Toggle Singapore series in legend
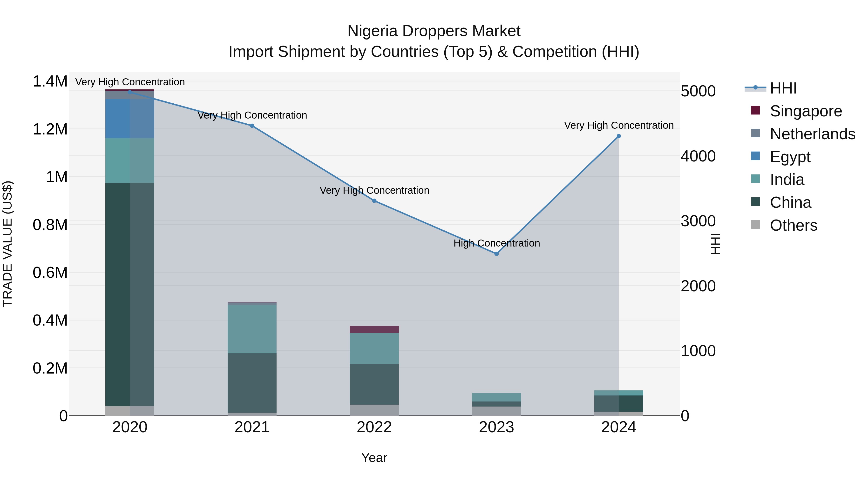Viewport: 868px width, 488px height. [x=797, y=111]
